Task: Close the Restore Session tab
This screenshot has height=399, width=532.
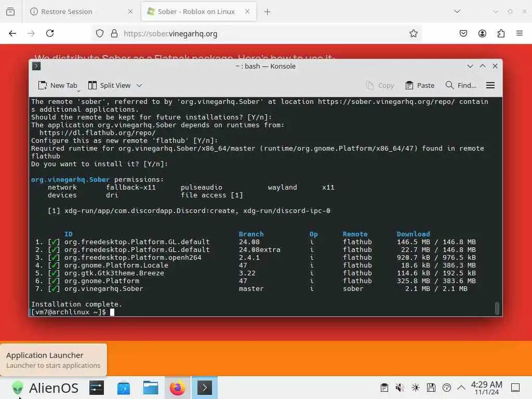Action: pos(130,11)
